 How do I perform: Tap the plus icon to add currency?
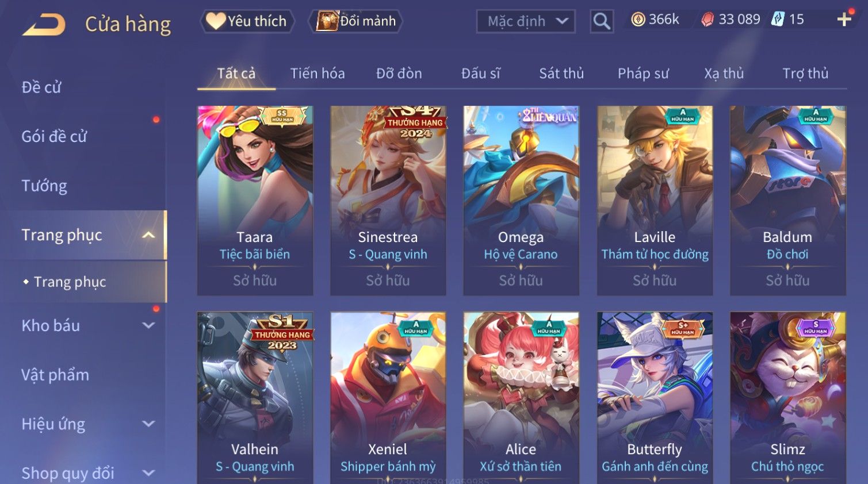click(x=844, y=20)
